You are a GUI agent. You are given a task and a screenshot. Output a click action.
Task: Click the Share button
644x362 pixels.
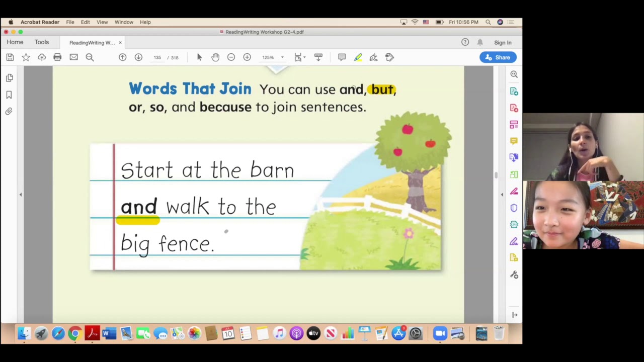[x=498, y=57]
